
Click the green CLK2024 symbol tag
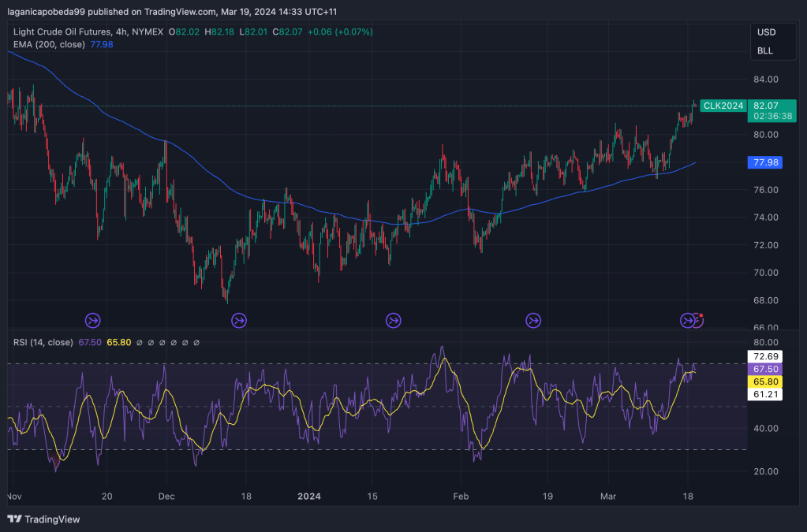[x=723, y=106]
